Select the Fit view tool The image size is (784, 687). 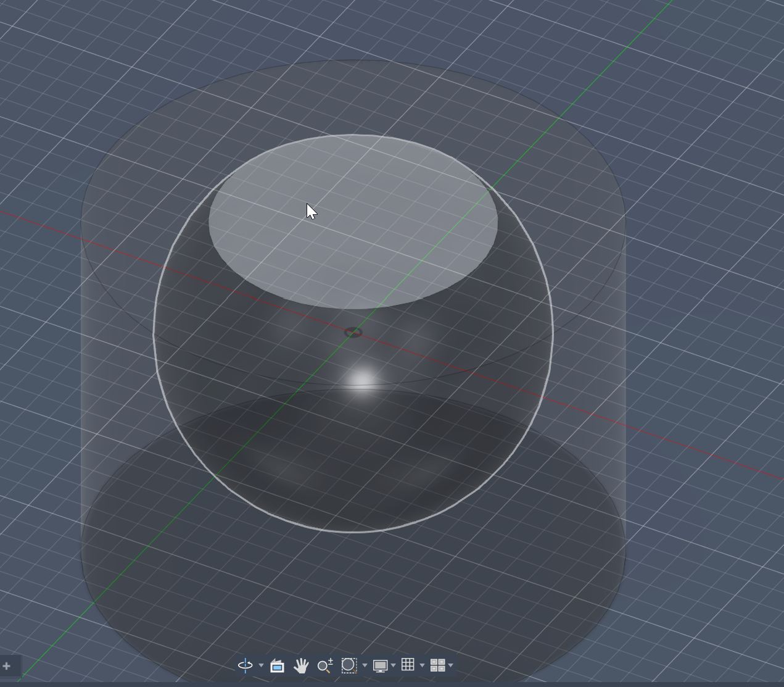point(350,665)
